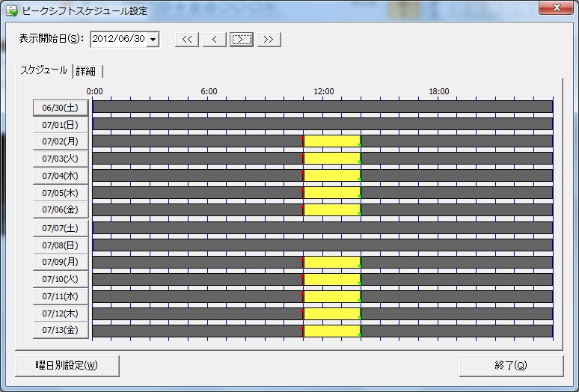This screenshot has width=579, height=392.
Task: Open the 07/12(木) day button
Action: click(x=61, y=313)
